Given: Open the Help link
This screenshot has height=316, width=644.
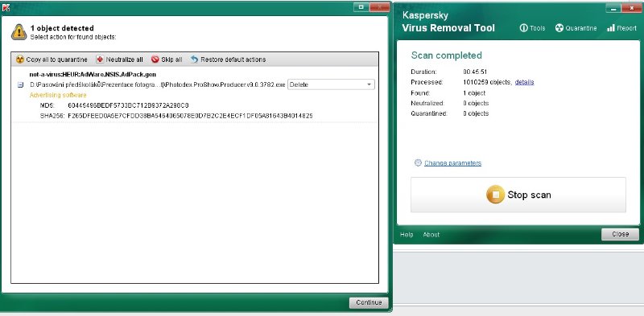Looking at the screenshot, I should (x=407, y=234).
